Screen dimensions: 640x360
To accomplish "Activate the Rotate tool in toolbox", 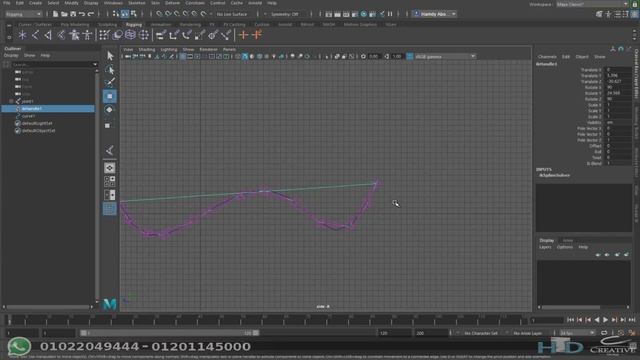I will [109, 110].
